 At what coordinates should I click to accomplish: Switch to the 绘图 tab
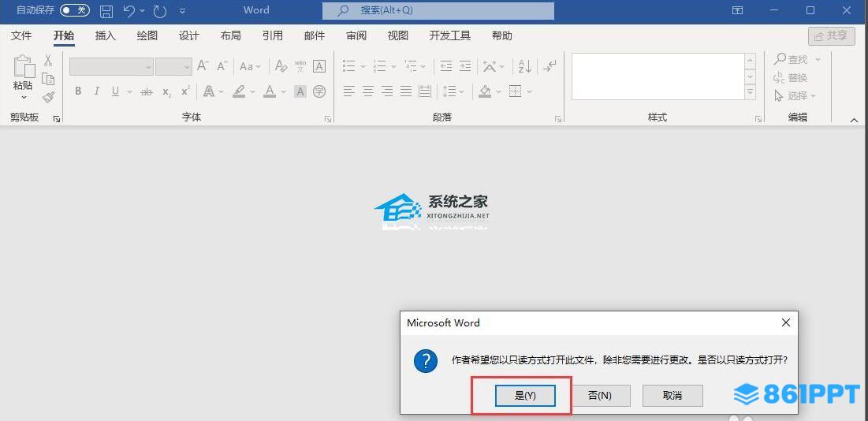pos(147,36)
